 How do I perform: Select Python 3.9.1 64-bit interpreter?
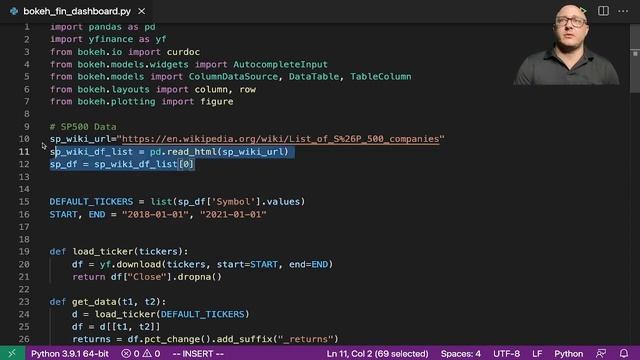pyautogui.click(x=70, y=353)
